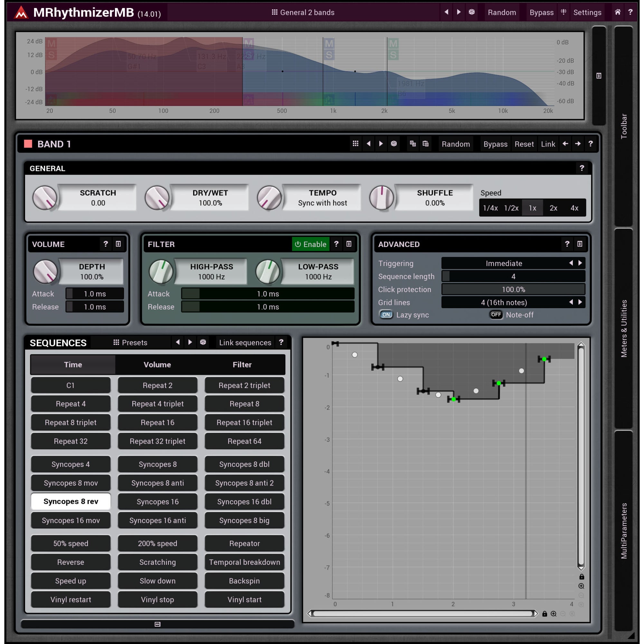Toggle Band 1 Bypass
Screen dimensions: 644x644
495,144
